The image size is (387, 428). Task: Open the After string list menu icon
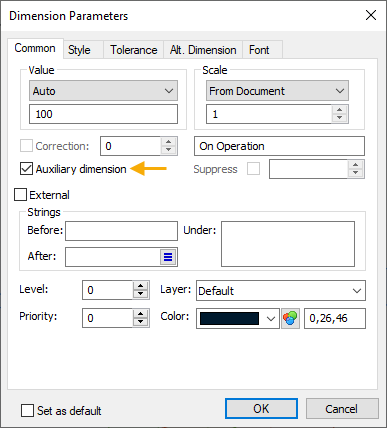[168, 257]
